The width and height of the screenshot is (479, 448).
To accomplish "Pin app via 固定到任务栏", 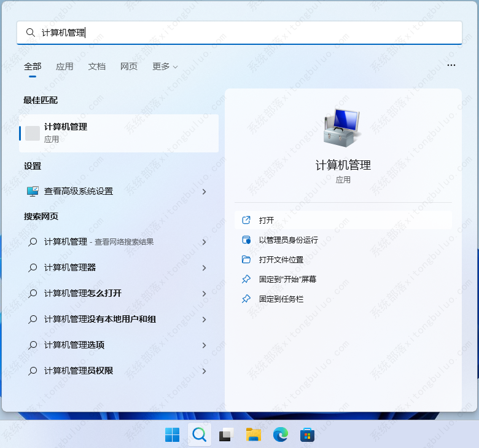I will [281, 299].
